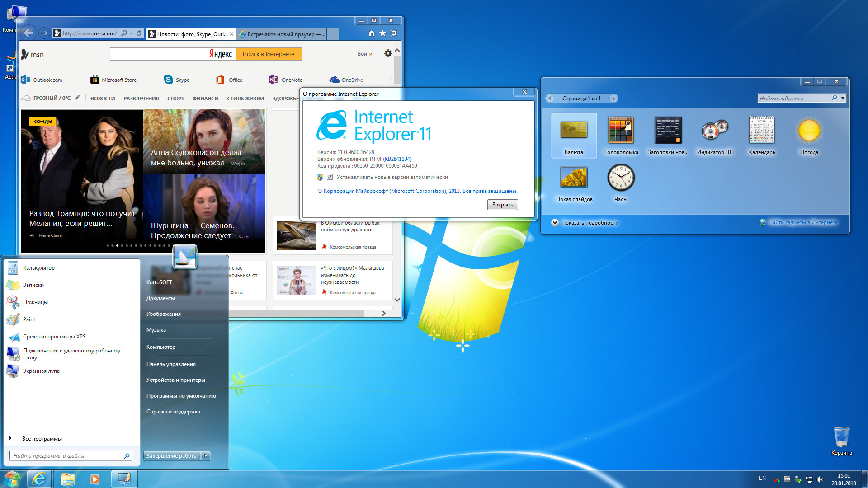The width and height of the screenshot is (868, 488).
Task: Expand shutdown options arrow next to Завершение работы
Action: (206, 456)
